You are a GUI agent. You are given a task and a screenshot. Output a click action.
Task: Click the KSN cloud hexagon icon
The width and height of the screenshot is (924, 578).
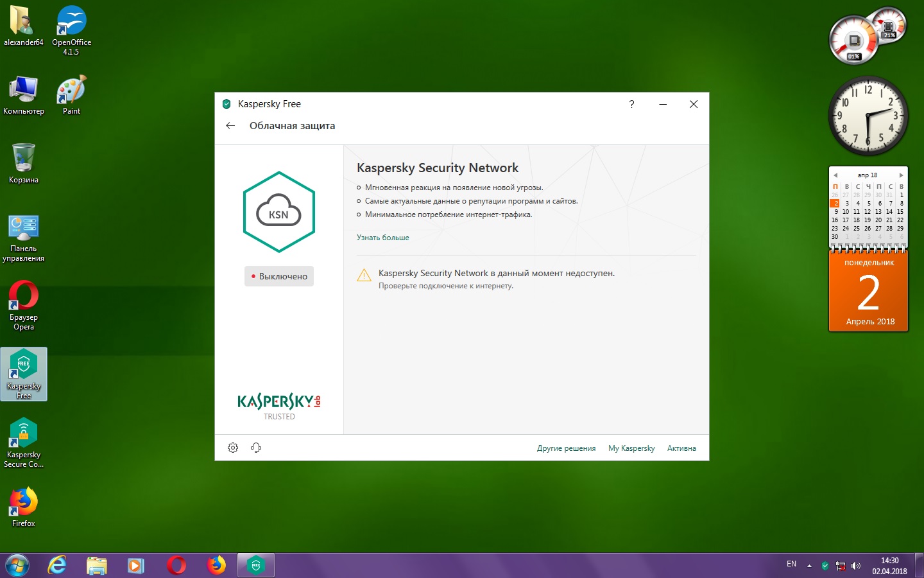[x=279, y=212]
